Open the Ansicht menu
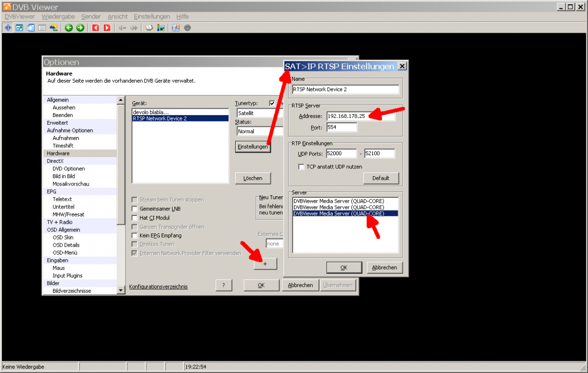Viewport: 588px width, 373px height. coord(118,17)
